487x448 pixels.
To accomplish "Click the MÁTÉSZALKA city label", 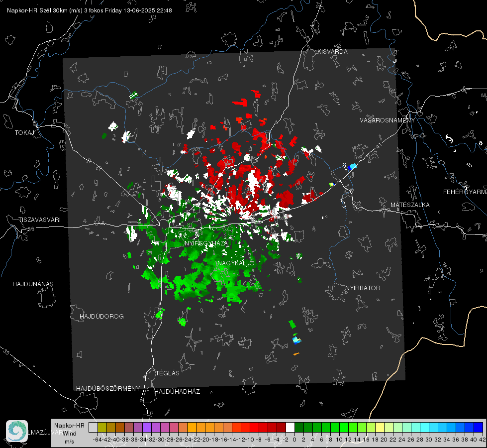I will pos(410,205).
